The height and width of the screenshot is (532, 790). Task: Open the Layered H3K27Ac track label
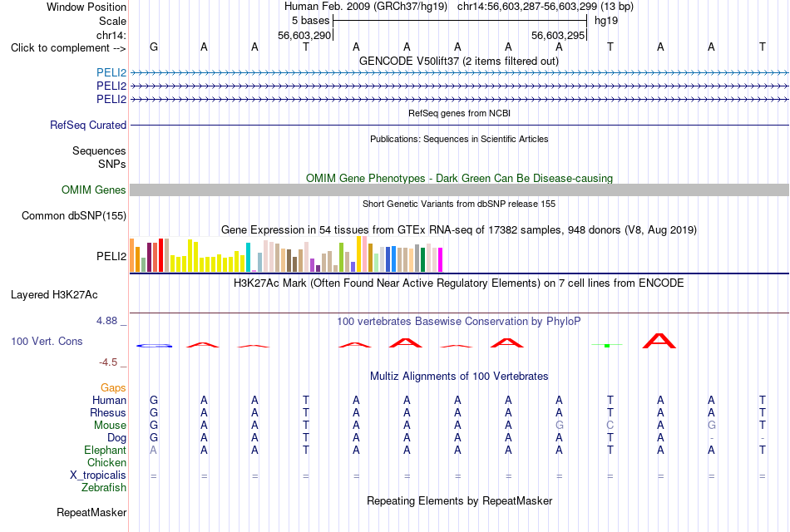pos(54,295)
